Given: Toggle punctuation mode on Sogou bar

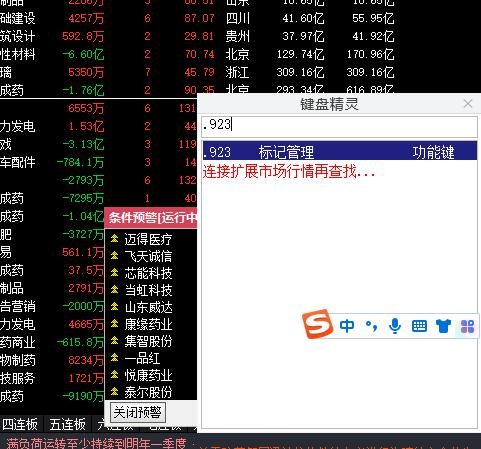Looking at the screenshot, I should pyautogui.click(x=371, y=326).
